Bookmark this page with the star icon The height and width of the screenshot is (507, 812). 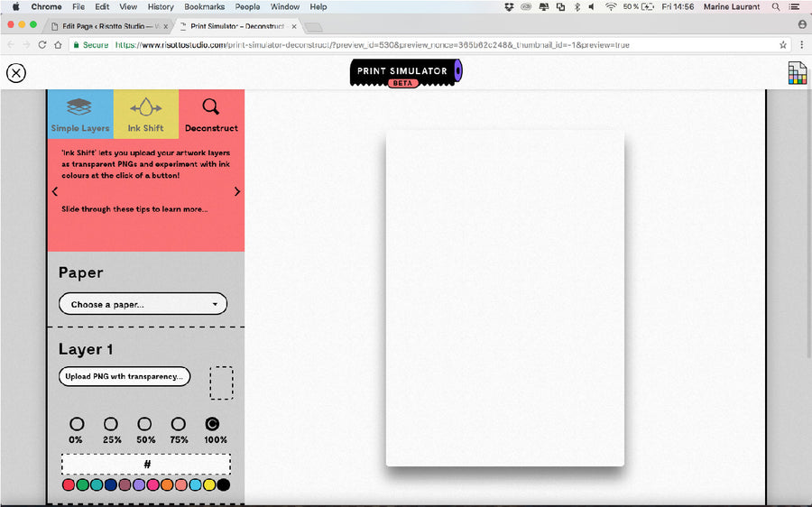[x=783, y=45]
